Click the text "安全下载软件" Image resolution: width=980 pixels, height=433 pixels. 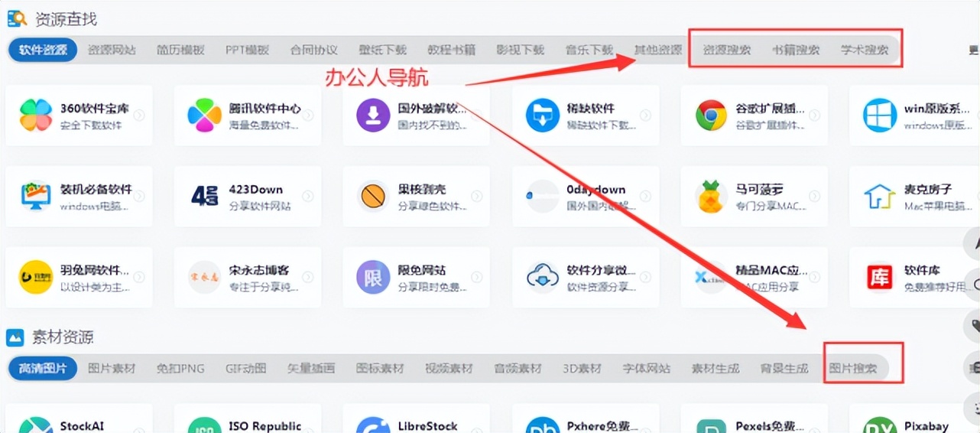click(91, 125)
